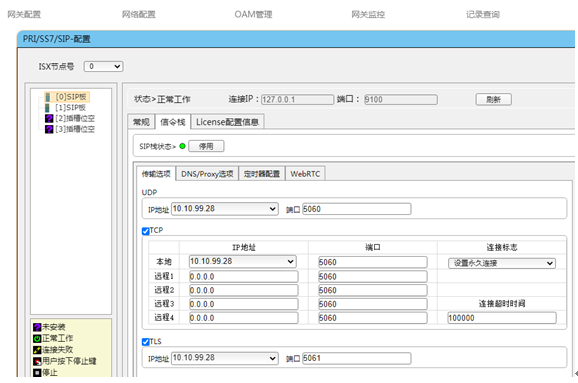The width and height of the screenshot is (578, 383).
Task: Click the [3] empty slot question-mark icon
Action: coord(49,129)
